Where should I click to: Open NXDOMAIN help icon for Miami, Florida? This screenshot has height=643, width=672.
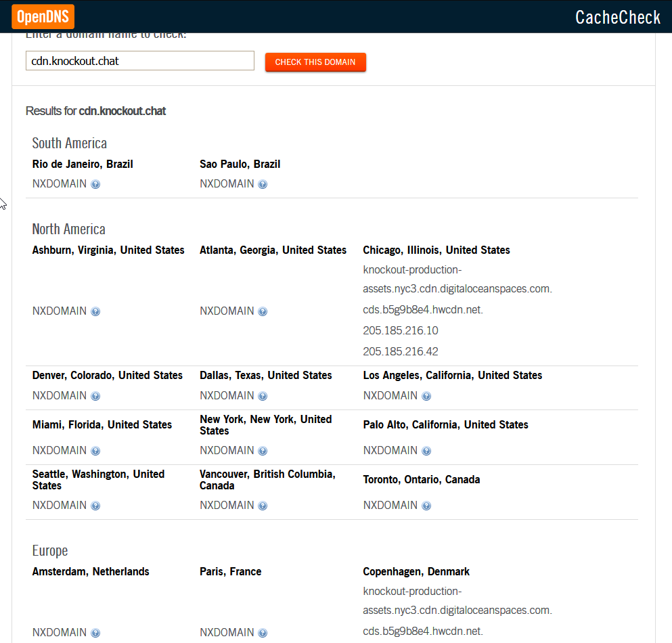pos(95,451)
